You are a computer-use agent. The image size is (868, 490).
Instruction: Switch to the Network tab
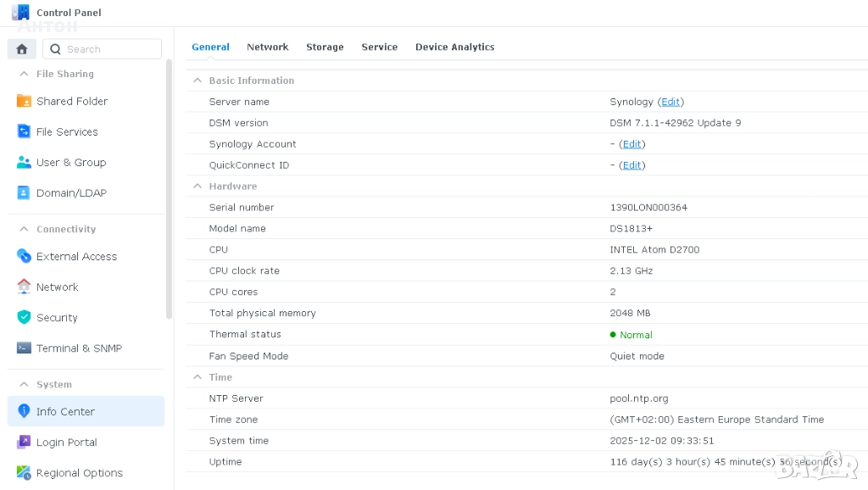pos(267,47)
